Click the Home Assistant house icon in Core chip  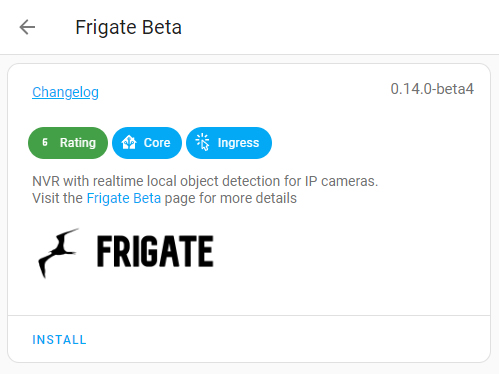[x=129, y=142]
